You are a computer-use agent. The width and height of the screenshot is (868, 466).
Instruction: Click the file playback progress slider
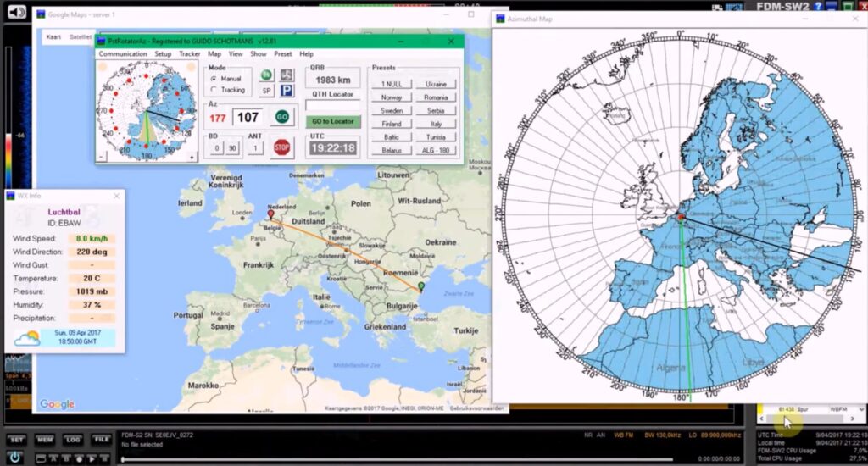tap(397, 459)
